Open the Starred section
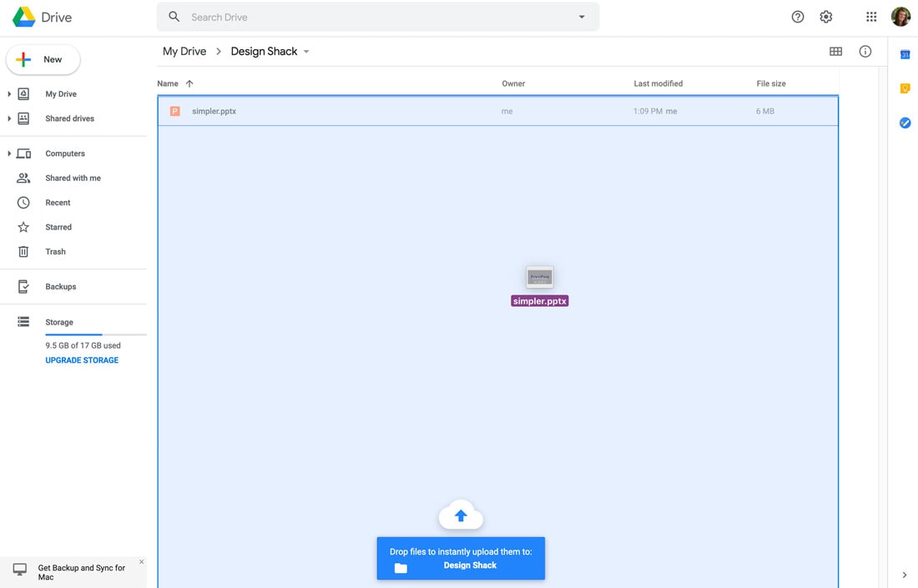918x588 pixels. point(58,227)
